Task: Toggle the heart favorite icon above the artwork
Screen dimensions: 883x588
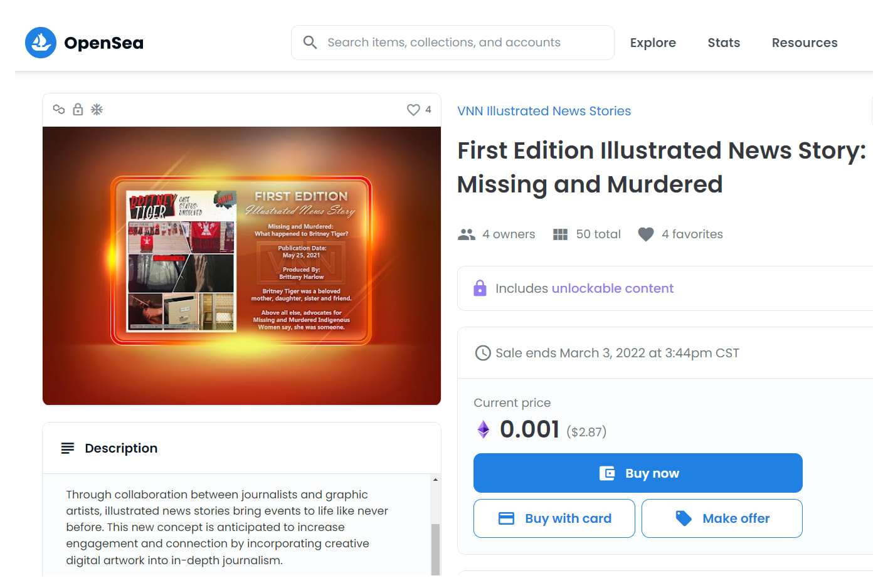Action: point(413,110)
